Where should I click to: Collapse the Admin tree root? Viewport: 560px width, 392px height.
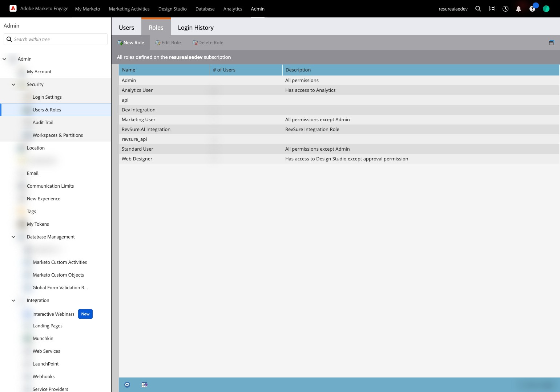pyautogui.click(x=4, y=59)
